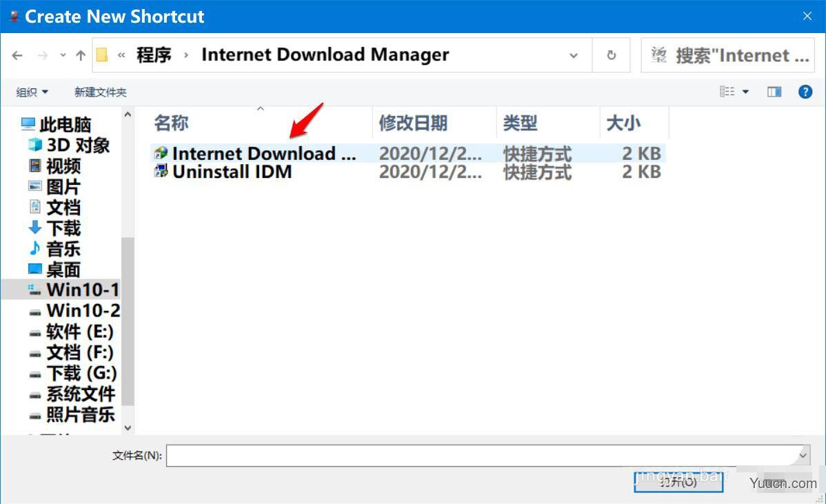Click the search box for Internet folder
Screen dimensions: 826x504
click(727, 55)
